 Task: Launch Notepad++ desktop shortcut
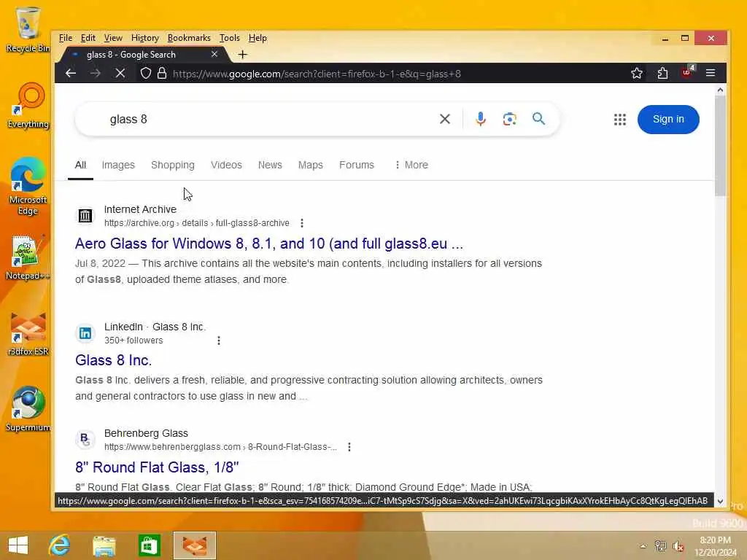pyautogui.click(x=28, y=257)
